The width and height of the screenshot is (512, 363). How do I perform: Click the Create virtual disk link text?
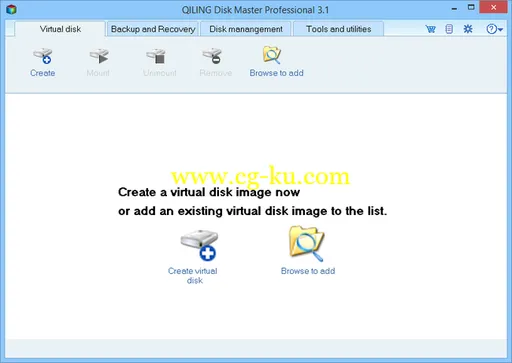coord(193,276)
